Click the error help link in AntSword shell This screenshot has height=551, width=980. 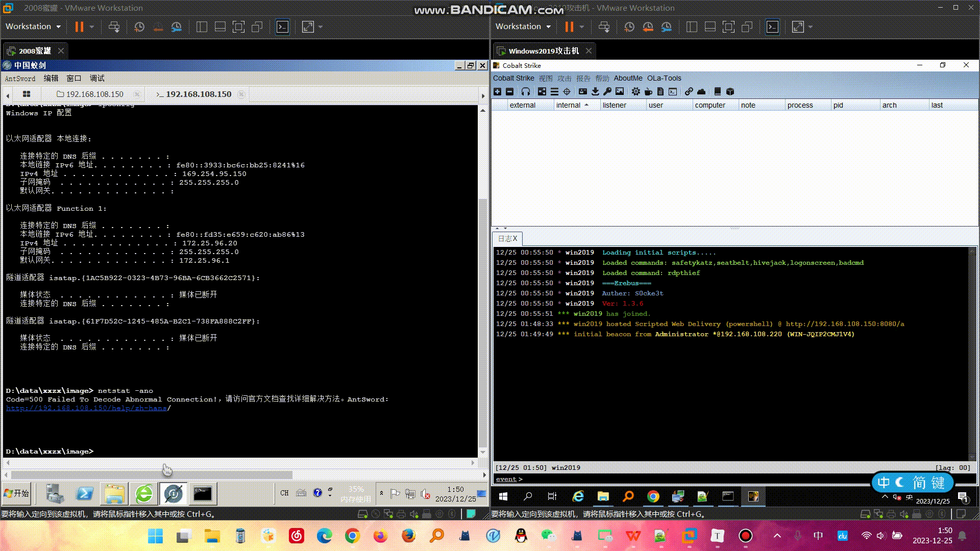pos(86,408)
